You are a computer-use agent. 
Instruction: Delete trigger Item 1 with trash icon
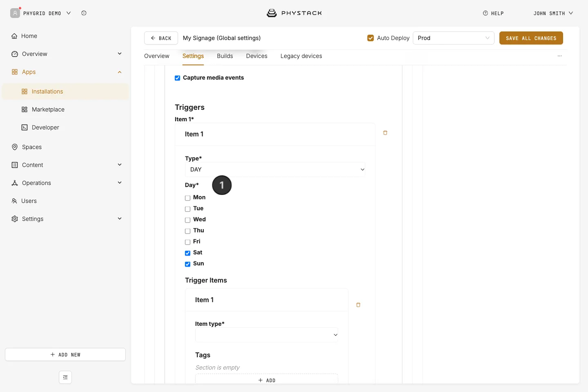tap(385, 133)
